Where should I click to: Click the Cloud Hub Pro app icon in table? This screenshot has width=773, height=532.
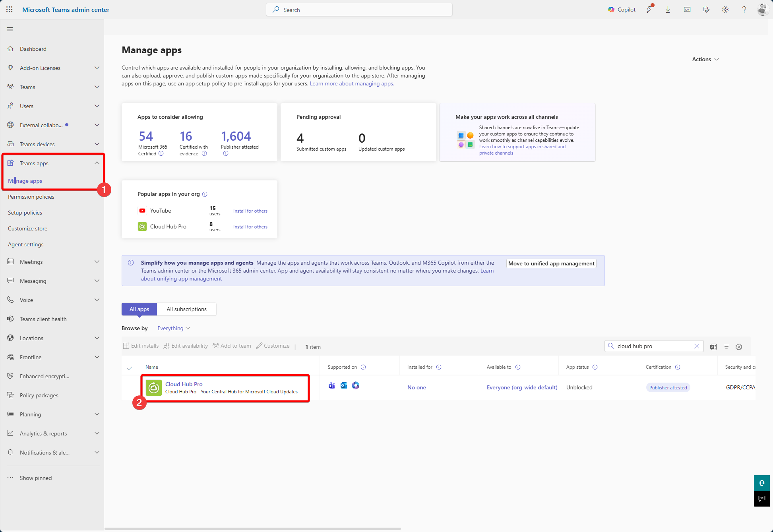click(154, 388)
